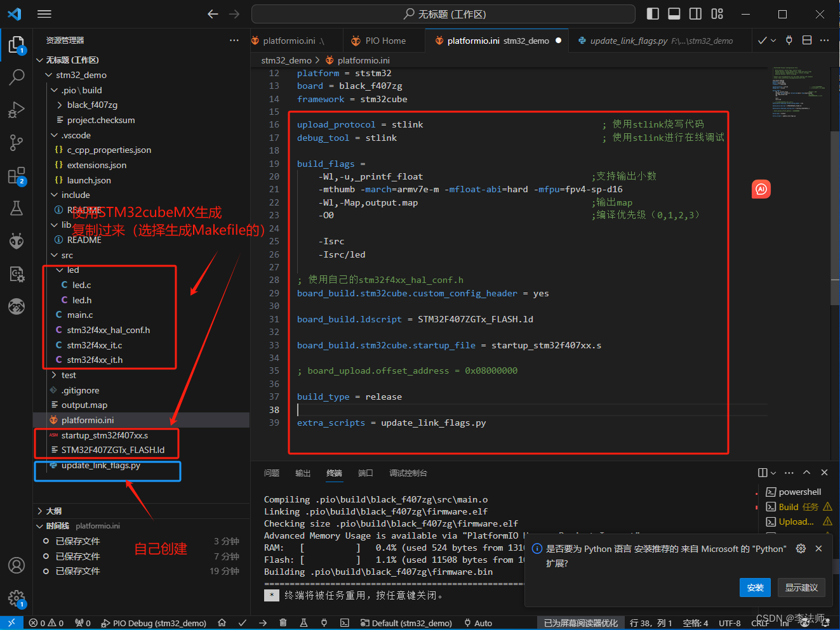Viewport: 840px width, 630px height.
Task: Maximize panel with the chevron-up icon
Action: pyautogui.click(x=806, y=473)
